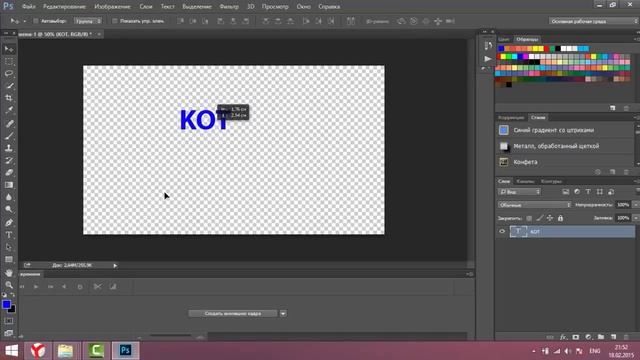Expand status bar info arrow
Image resolution: width=640 pixels, height=360 pixels.
point(115,266)
